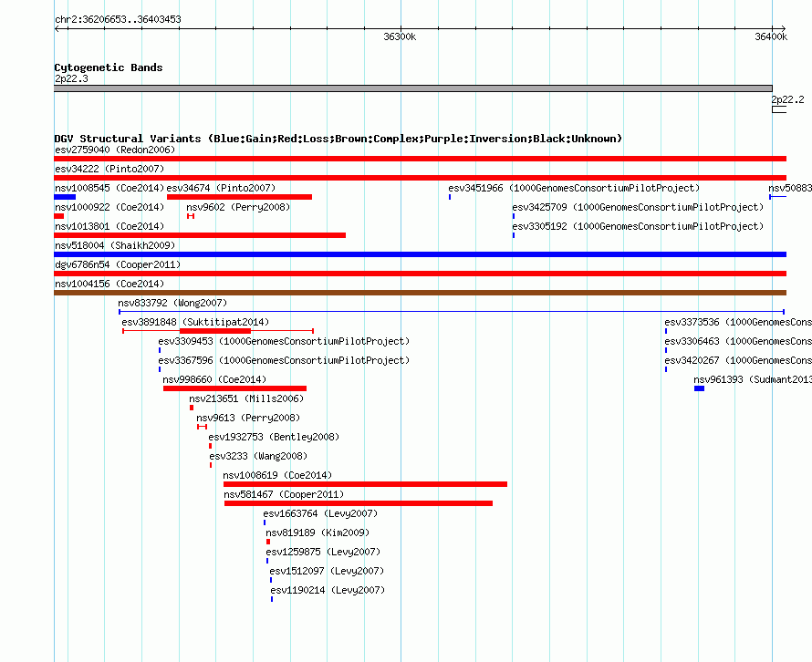Click the 36300k ruler mark
The width and height of the screenshot is (812, 662).
point(400,36)
